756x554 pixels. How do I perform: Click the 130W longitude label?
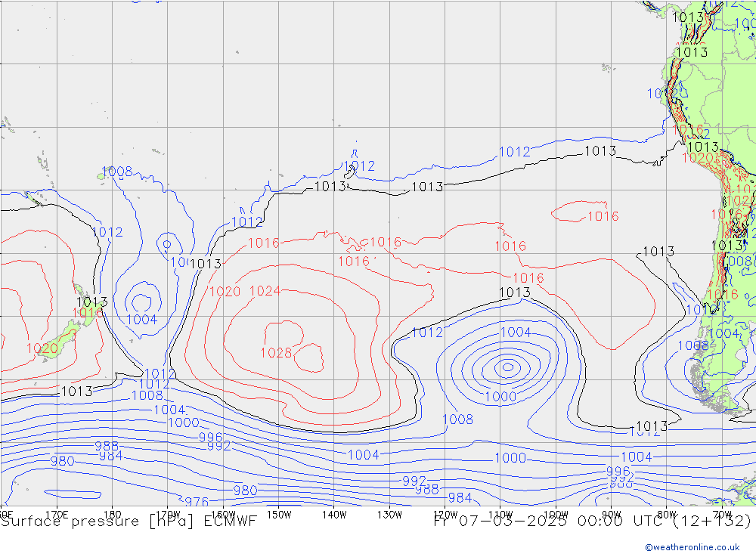389,514
